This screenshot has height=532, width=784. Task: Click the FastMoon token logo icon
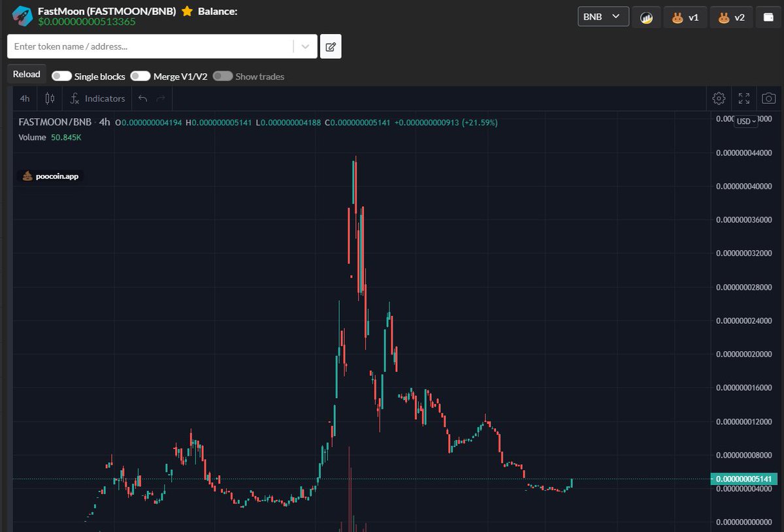point(23,16)
